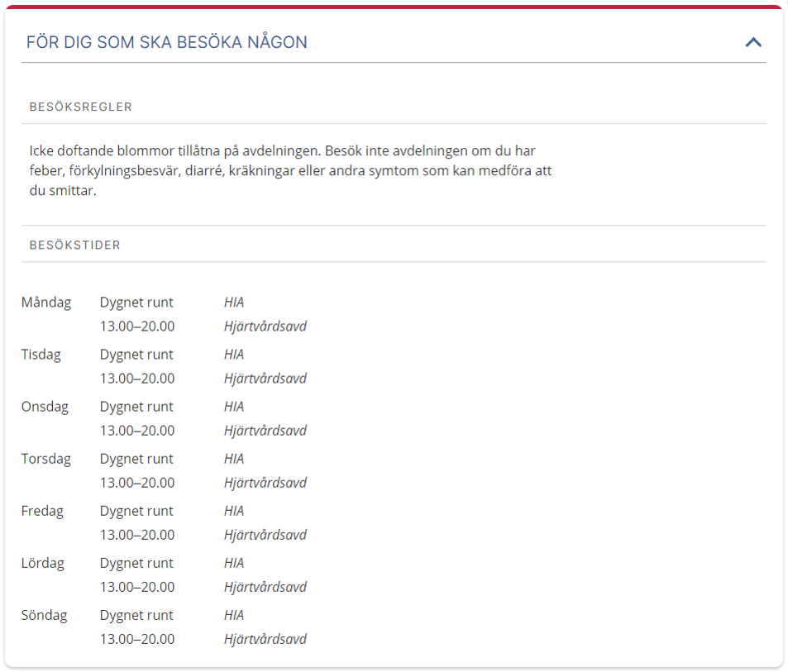Select Hjärtvårdsavd under Onsdag
The image size is (788, 672).
point(265,431)
